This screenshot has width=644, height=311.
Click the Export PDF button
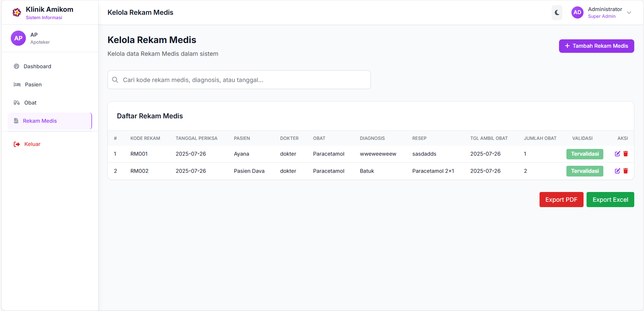[x=561, y=200]
